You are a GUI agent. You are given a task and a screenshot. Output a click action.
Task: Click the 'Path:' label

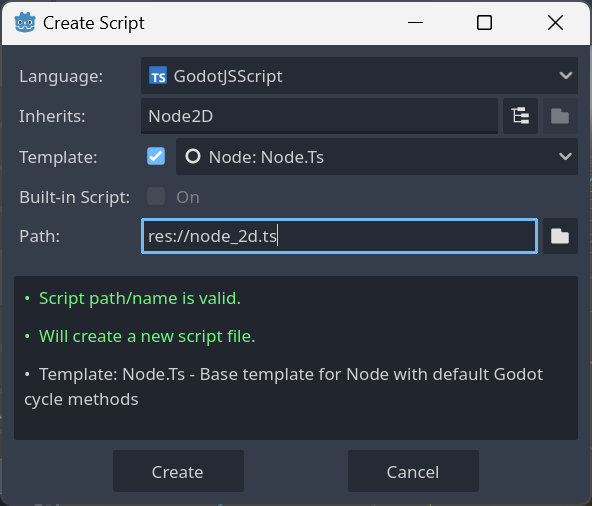[x=40, y=236]
